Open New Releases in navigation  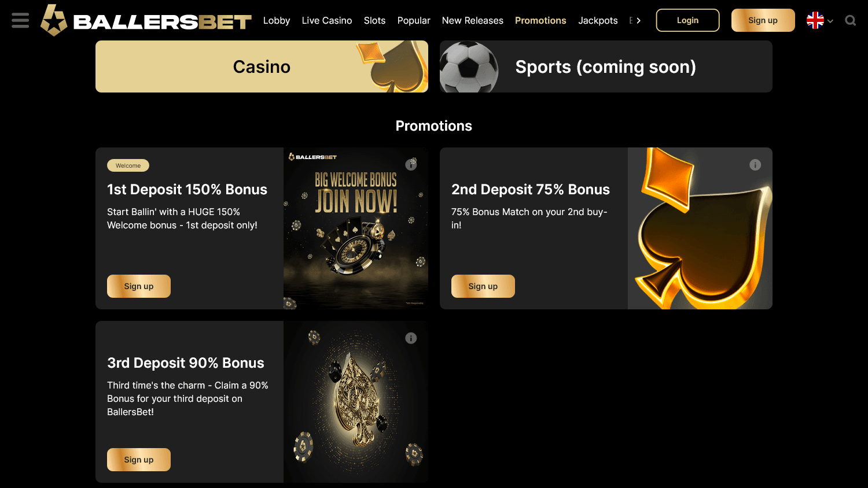click(473, 20)
